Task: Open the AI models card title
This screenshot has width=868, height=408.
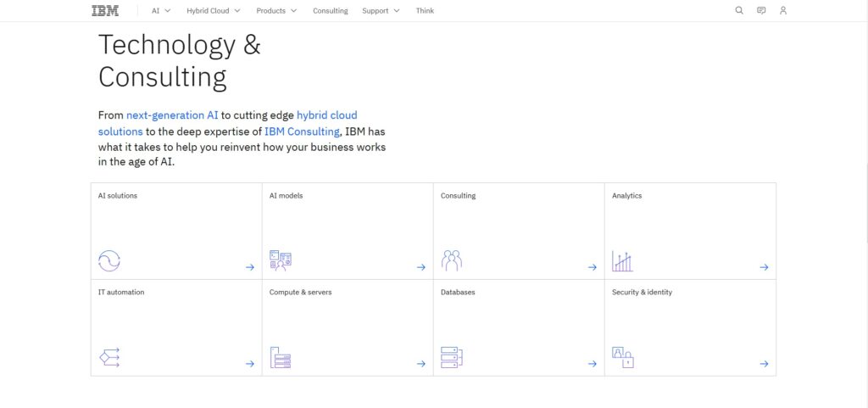Action: 287,196
